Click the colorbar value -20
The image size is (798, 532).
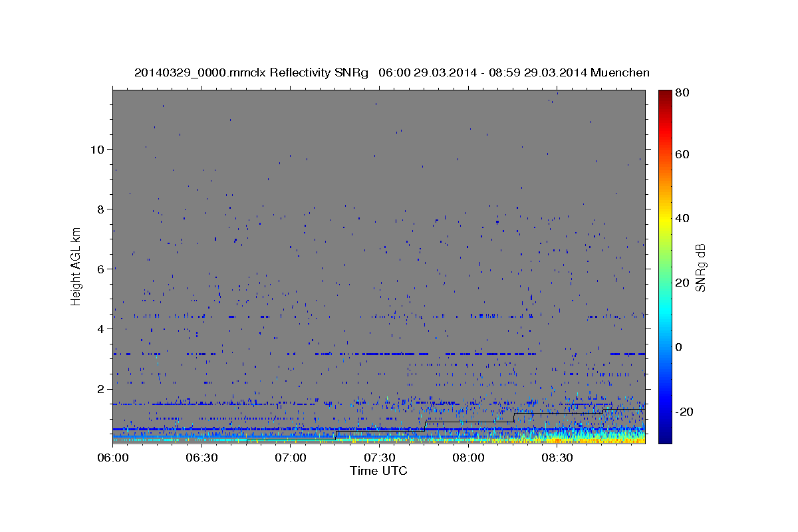pyautogui.click(x=683, y=412)
